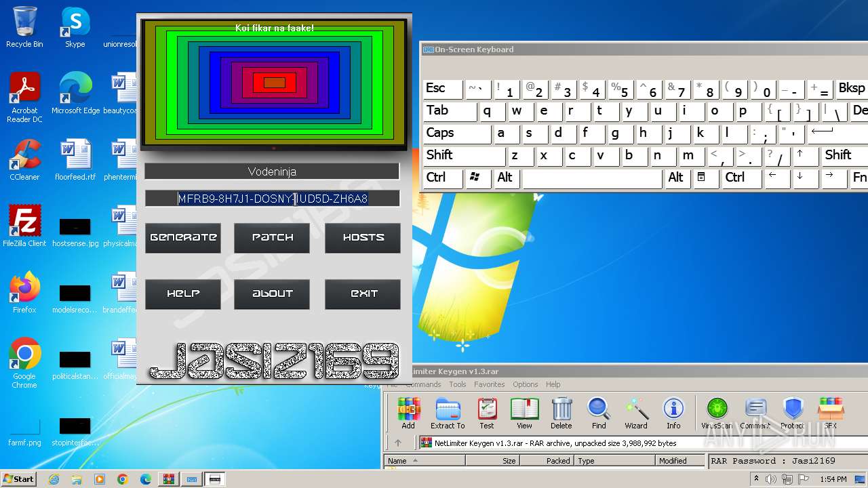Open the Start menu

pyautogui.click(x=19, y=479)
